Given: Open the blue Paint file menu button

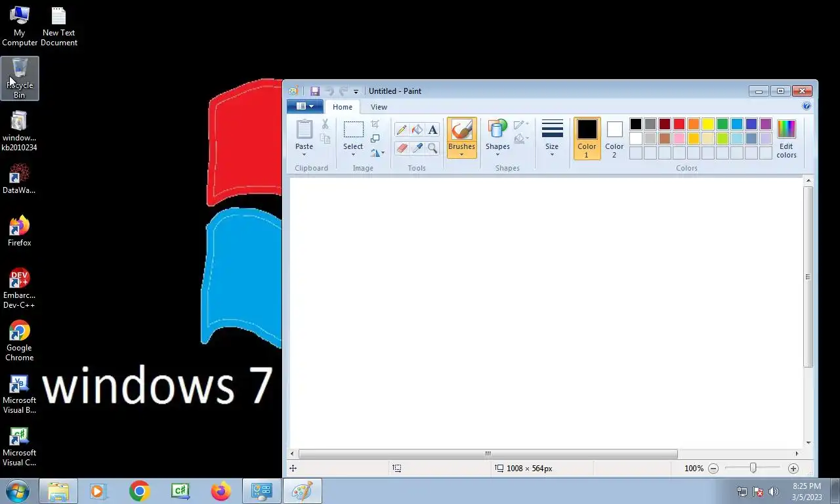Looking at the screenshot, I should pyautogui.click(x=305, y=106).
